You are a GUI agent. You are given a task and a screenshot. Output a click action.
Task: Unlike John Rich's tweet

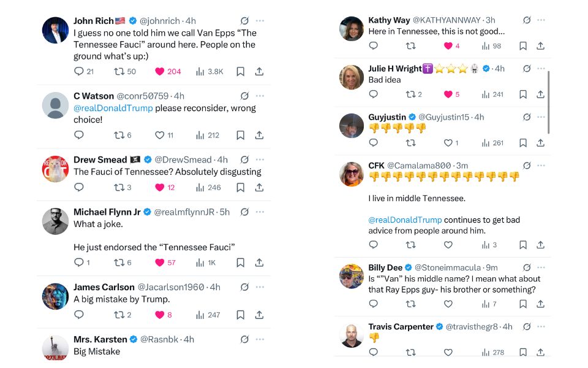[160, 72]
